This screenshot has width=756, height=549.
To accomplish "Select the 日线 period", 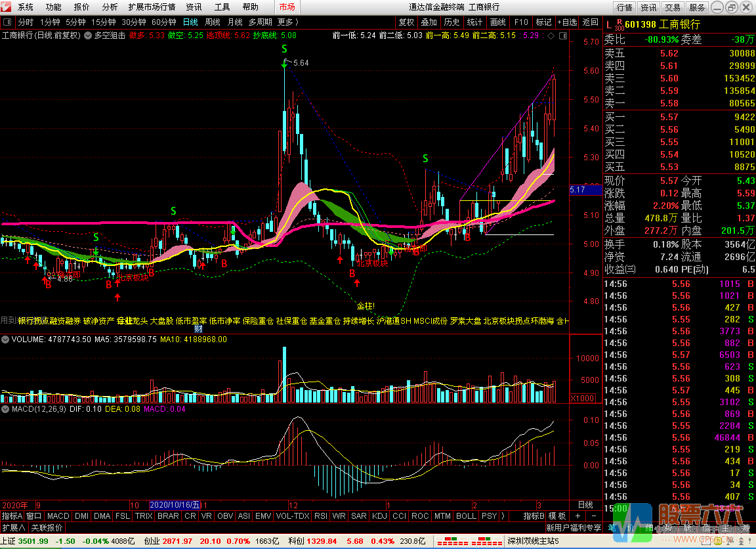I will (x=190, y=22).
